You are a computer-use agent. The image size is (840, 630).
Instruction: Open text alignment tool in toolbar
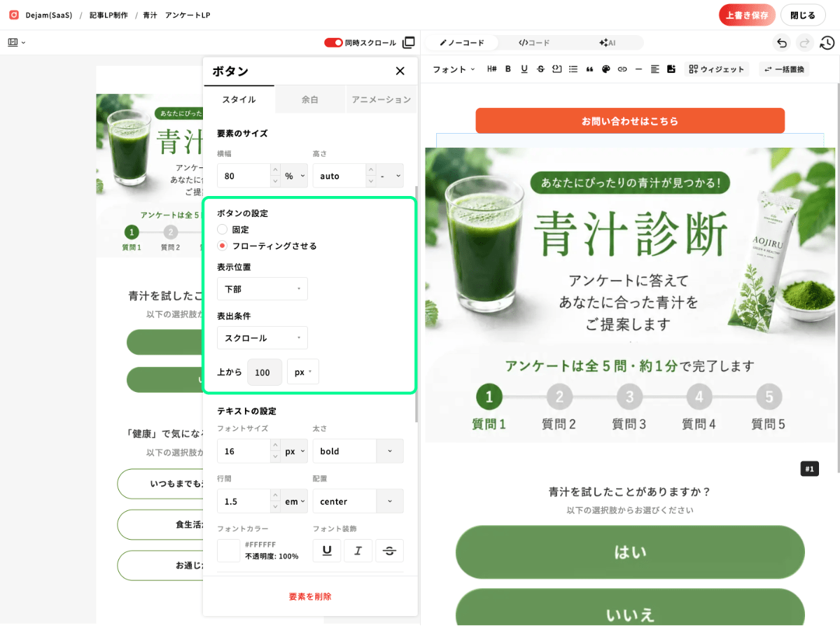(655, 69)
